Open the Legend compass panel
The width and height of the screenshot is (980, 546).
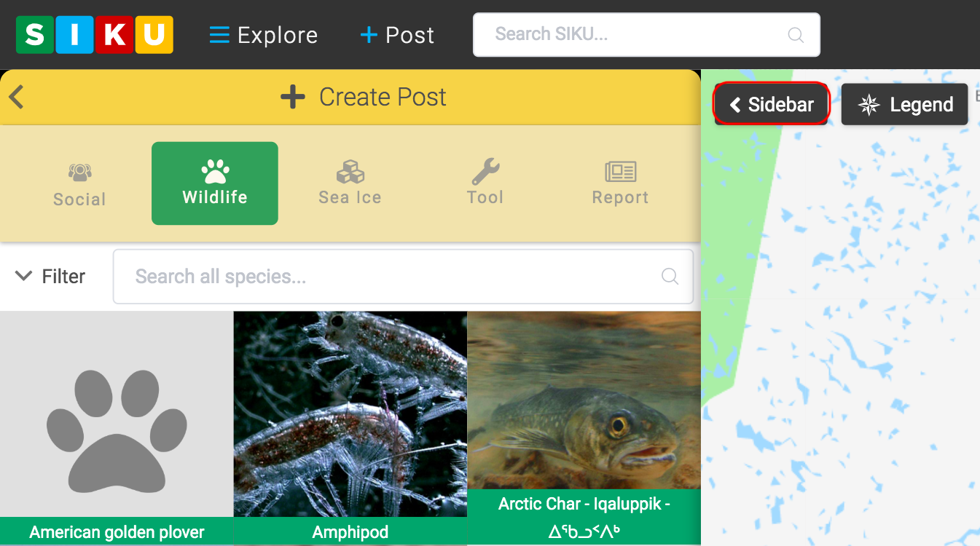(904, 104)
